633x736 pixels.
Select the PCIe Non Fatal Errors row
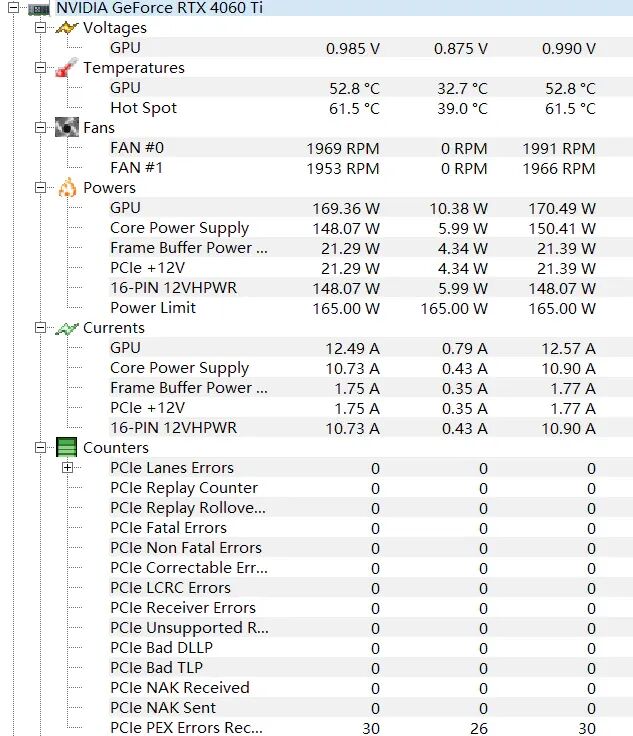[371, 547]
